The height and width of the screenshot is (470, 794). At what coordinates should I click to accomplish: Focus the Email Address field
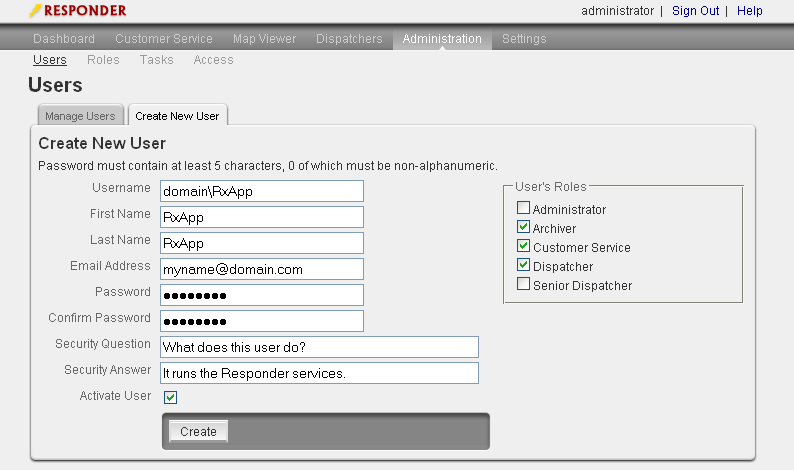tap(261, 269)
